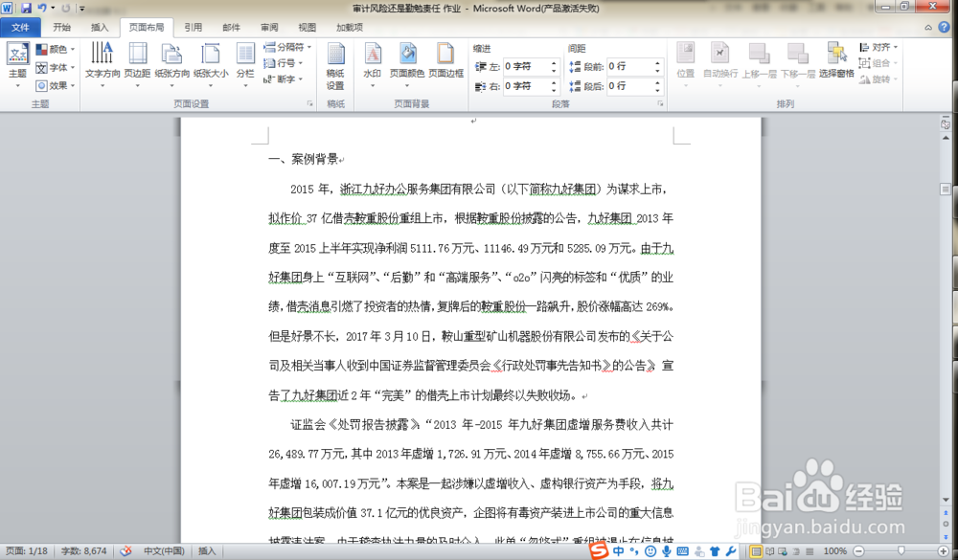Switch to the 邮件 mailings tab
Screen dimensions: 958x560
tap(231, 28)
